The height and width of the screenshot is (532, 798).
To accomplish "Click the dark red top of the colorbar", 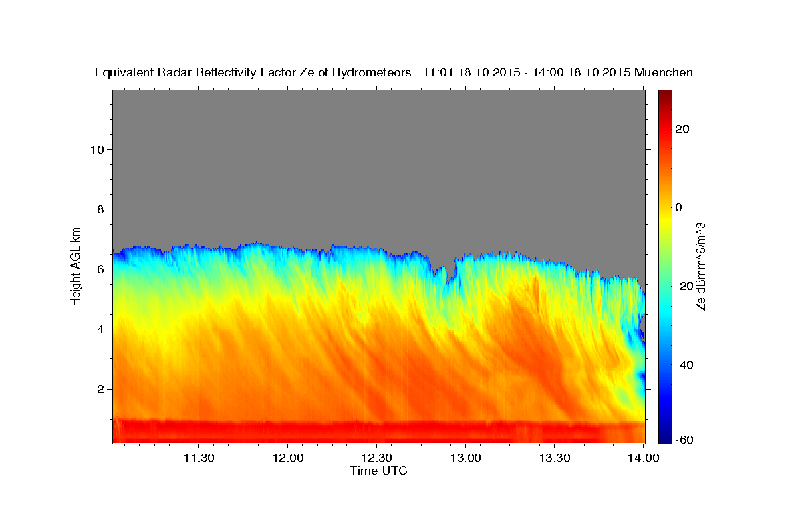I will [x=665, y=96].
